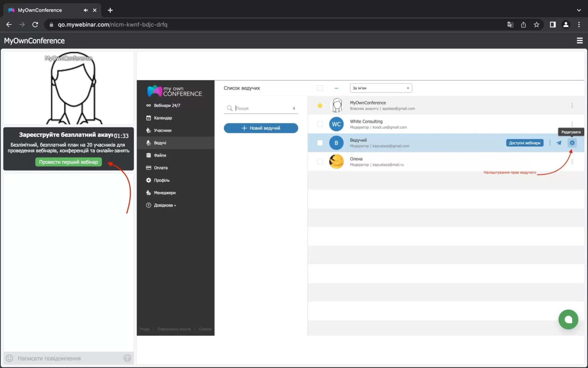Open three-dot menu for White Consulting
588x368 pixels.
(572, 124)
